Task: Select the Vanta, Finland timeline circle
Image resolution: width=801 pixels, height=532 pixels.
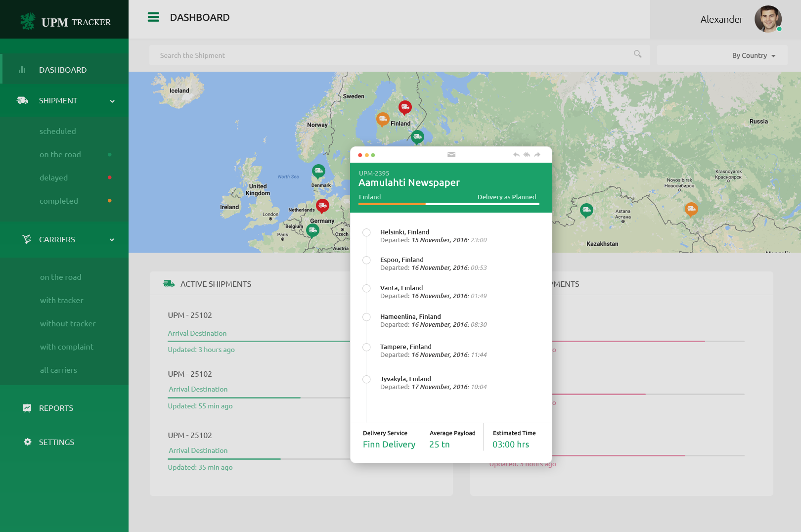Action: coord(366,288)
